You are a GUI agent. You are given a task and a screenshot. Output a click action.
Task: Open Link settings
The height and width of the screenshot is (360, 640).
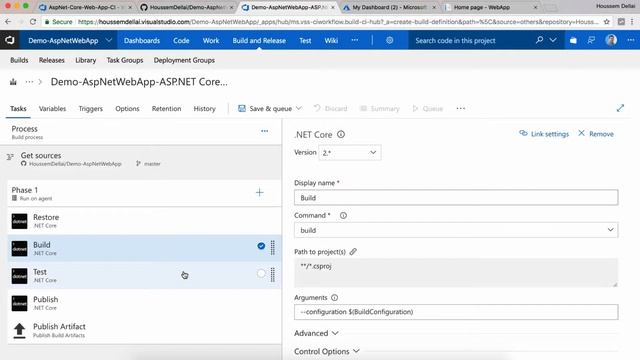click(544, 134)
